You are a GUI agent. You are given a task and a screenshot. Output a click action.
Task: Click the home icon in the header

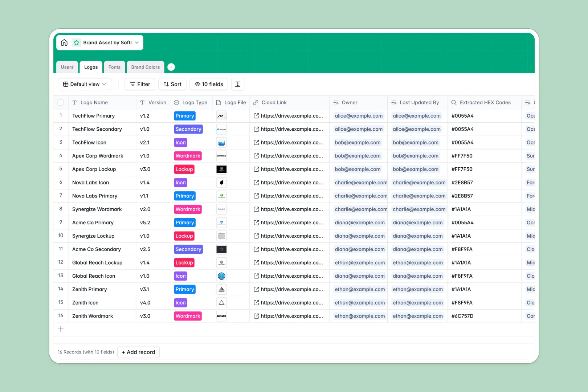tap(64, 42)
